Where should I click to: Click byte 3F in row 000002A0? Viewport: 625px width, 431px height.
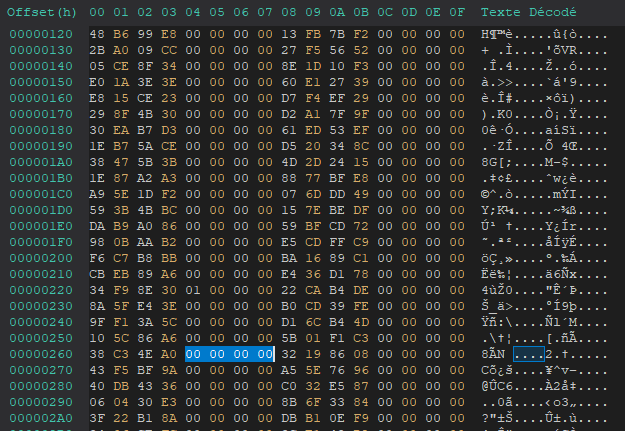point(97,418)
